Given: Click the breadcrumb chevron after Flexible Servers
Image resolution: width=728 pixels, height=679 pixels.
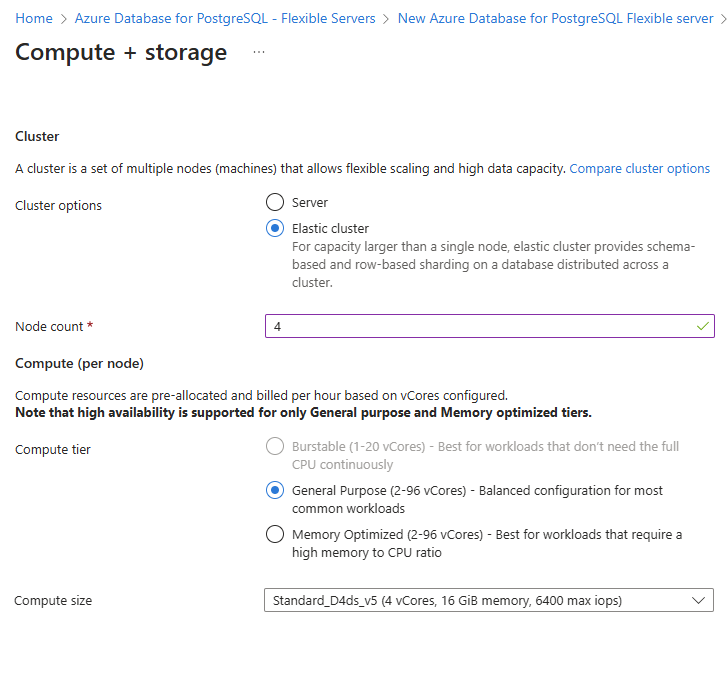Looking at the screenshot, I should (387, 19).
